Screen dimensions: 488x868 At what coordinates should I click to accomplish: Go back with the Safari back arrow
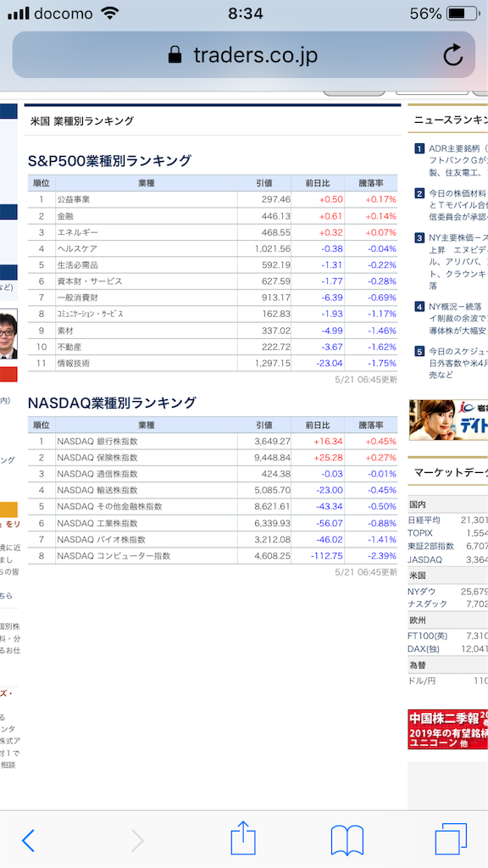tap(28, 841)
